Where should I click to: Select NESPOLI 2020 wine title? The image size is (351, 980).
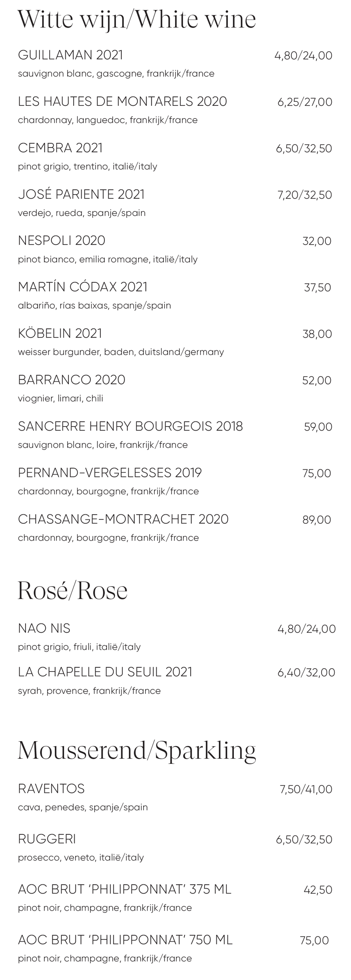coord(62,241)
